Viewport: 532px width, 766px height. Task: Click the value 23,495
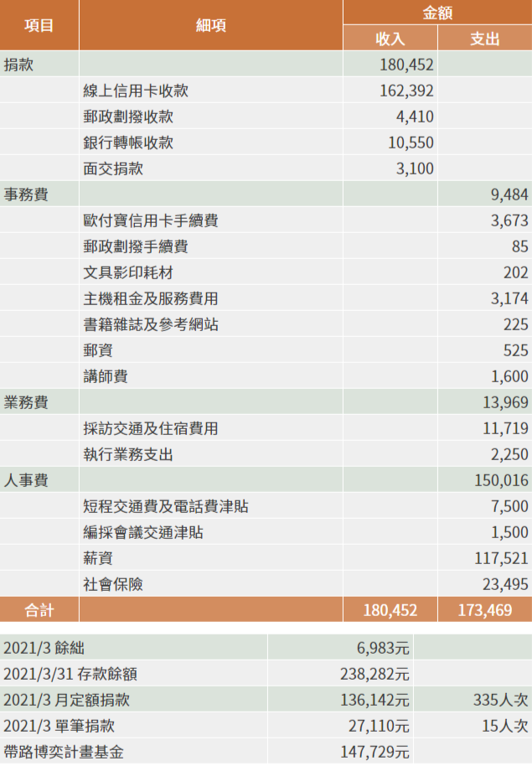(506, 584)
